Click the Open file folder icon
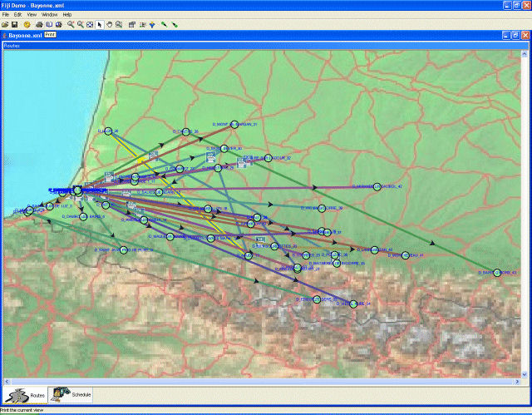This screenshot has width=532, height=415. click(5, 25)
